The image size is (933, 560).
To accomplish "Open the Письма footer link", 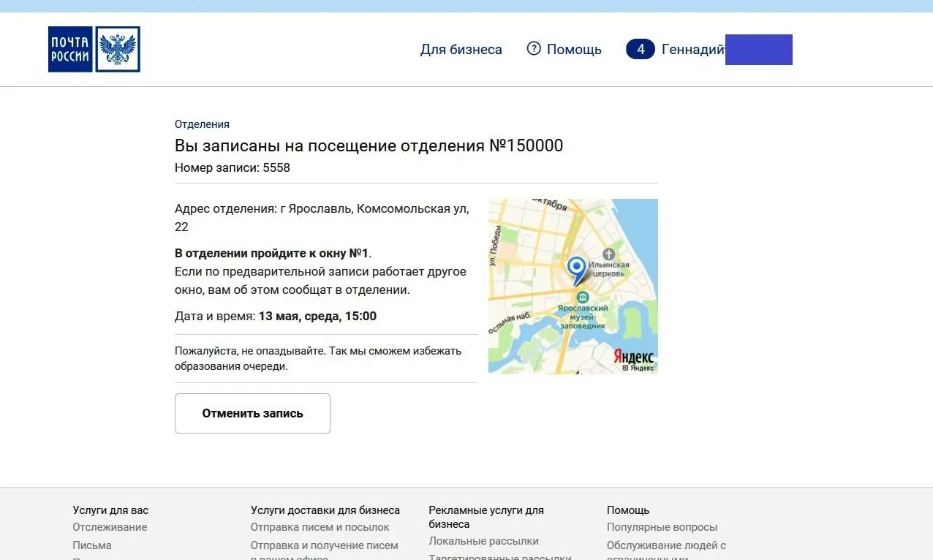I will click(x=92, y=545).
